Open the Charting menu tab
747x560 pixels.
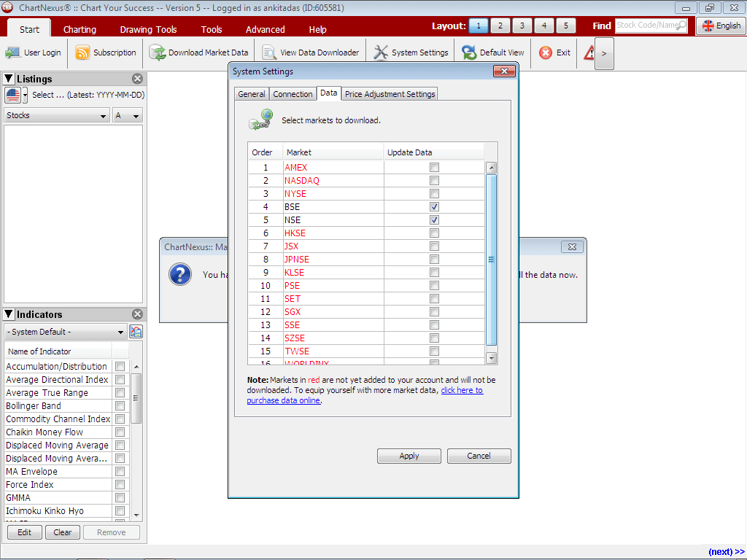coord(80,29)
